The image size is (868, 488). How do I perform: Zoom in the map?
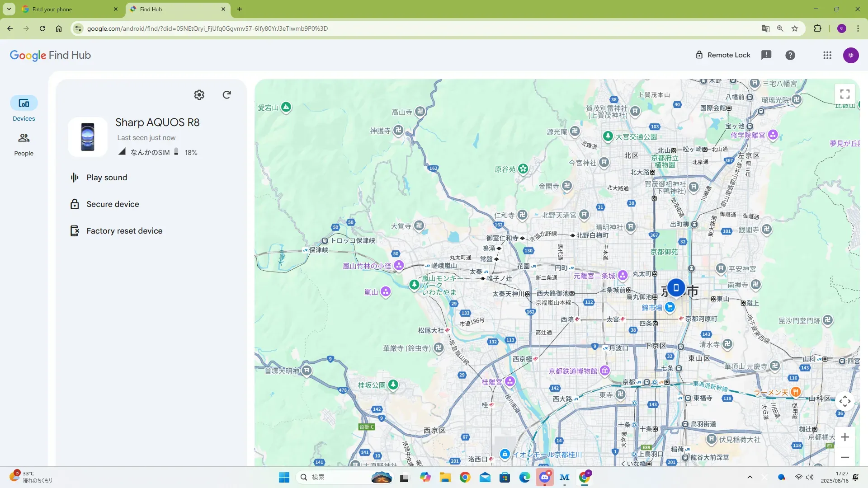844,437
